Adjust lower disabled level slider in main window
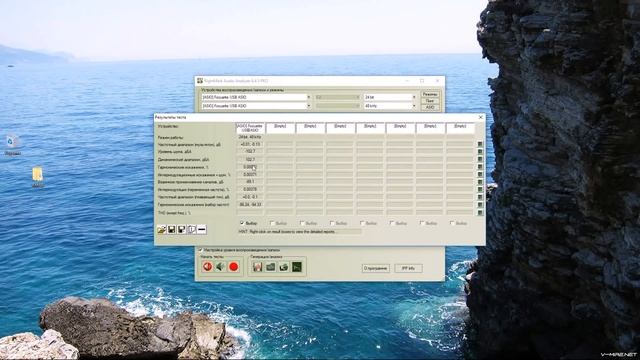Viewport: 640px width, 360px height. tap(338, 106)
